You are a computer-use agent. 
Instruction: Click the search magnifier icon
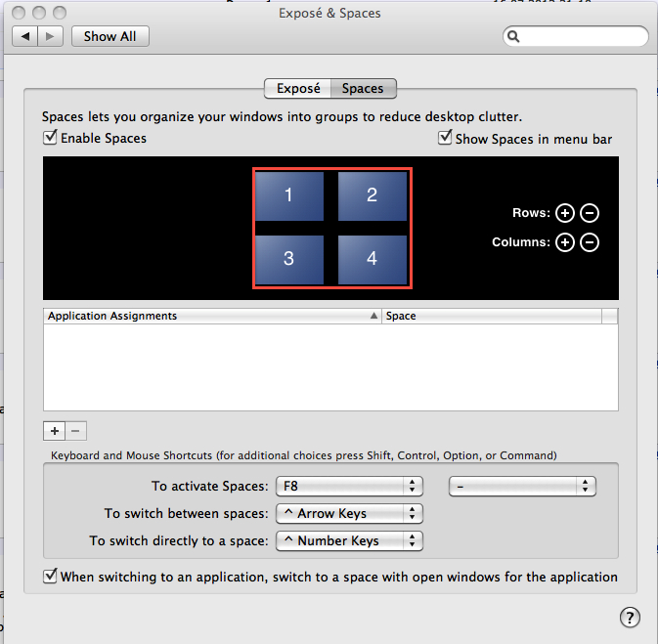click(x=513, y=36)
